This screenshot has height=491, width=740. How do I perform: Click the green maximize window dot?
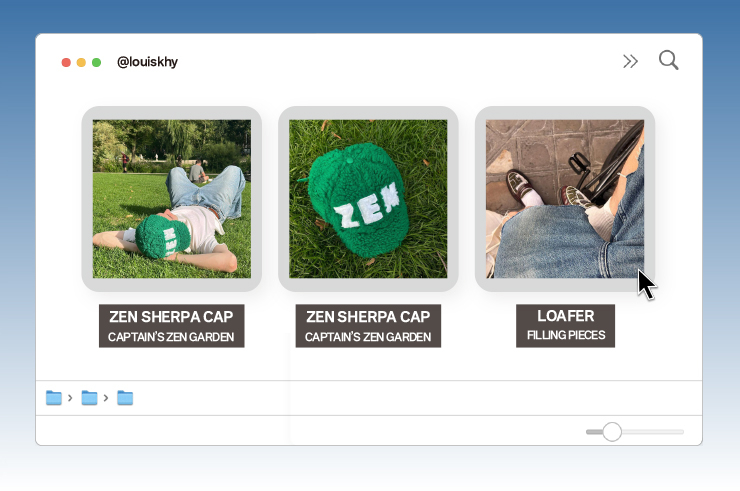pyautogui.click(x=96, y=62)
